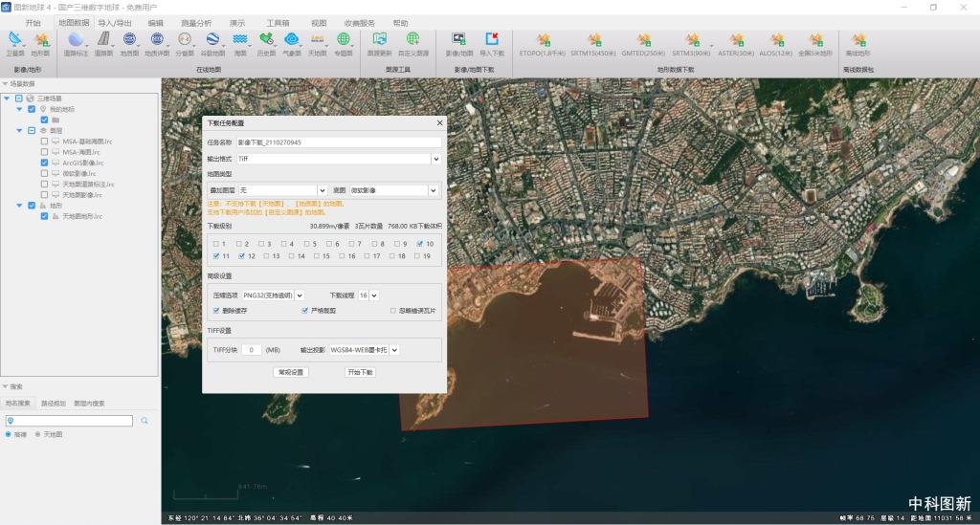Image resolution: width=980 pixels, height=525 pixels.
Task: Enable the 忽略错误瓦片 checkbox
Action: [392, 310]
